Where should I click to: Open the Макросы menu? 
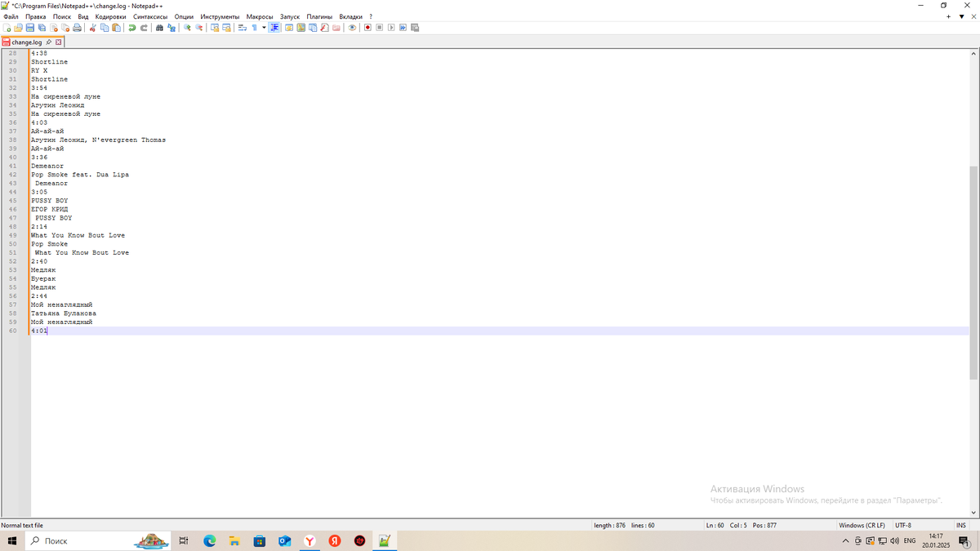(x=260, y=16)
